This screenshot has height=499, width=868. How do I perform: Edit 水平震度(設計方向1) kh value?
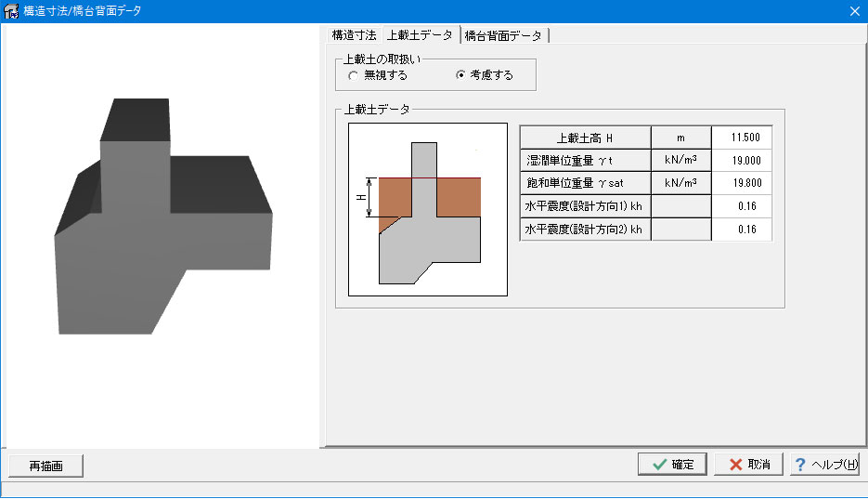pos(742,206)
